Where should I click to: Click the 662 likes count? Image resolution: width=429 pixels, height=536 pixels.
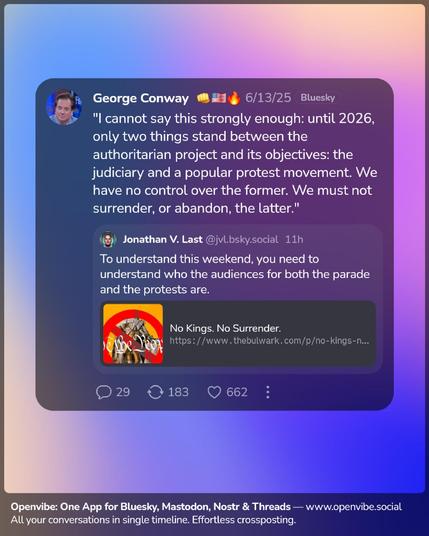pos(237,392)
